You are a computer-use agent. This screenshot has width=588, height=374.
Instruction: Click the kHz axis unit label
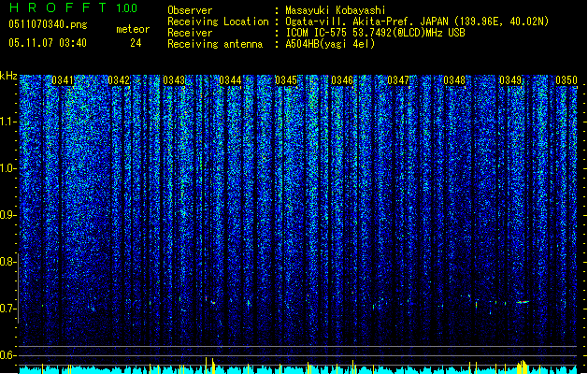click(x=8, y=76)
